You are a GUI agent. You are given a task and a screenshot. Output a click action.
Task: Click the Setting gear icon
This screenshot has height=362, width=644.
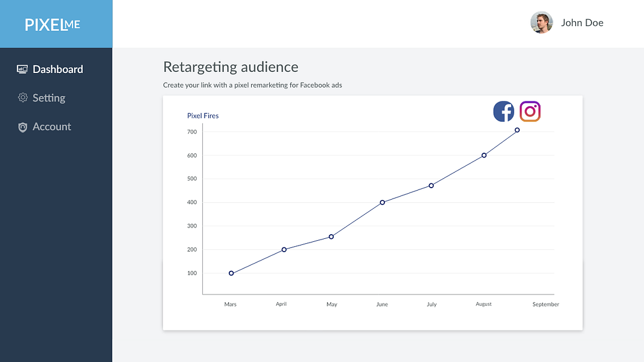22,98
